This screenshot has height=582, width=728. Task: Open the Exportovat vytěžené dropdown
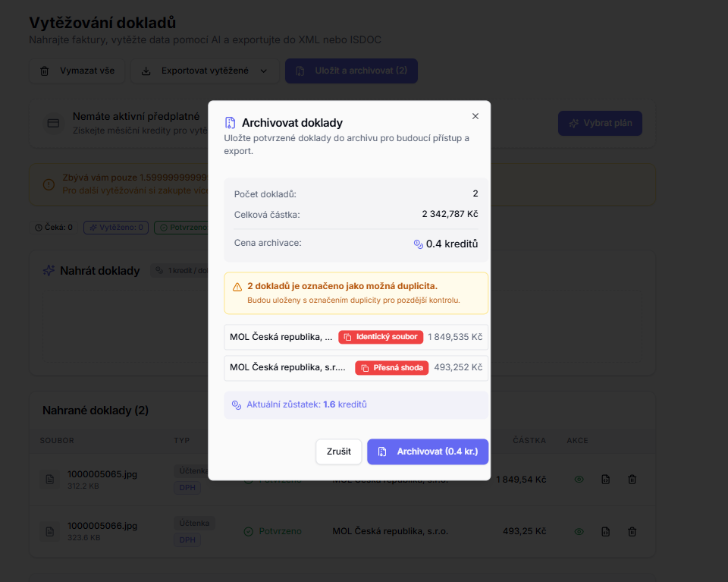(x=204, y=71)
